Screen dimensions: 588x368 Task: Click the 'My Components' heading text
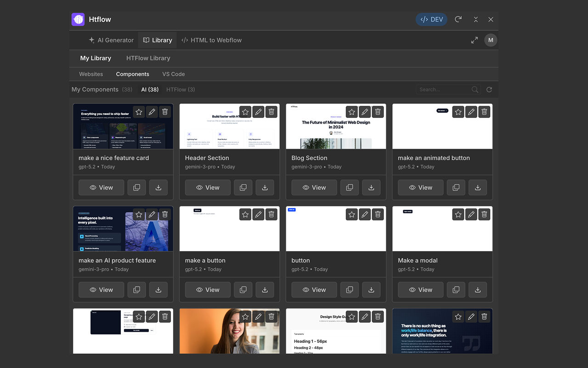pyautogui.click(x=95, y=90)
